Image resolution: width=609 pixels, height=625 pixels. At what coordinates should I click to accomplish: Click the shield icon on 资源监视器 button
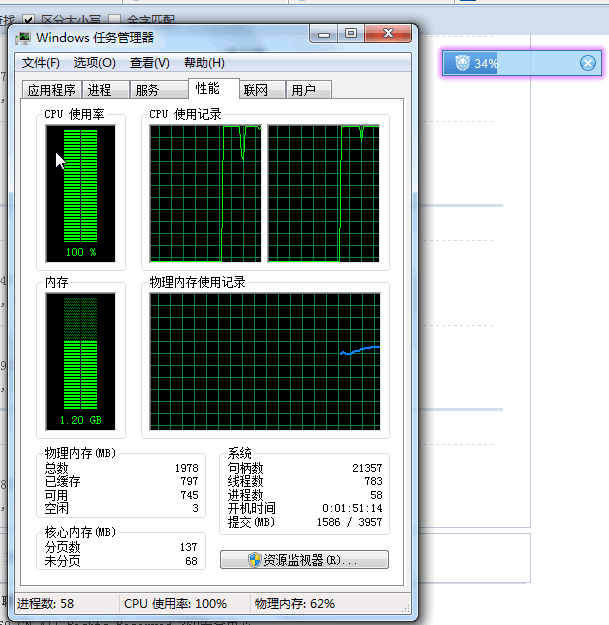(254, 560)
